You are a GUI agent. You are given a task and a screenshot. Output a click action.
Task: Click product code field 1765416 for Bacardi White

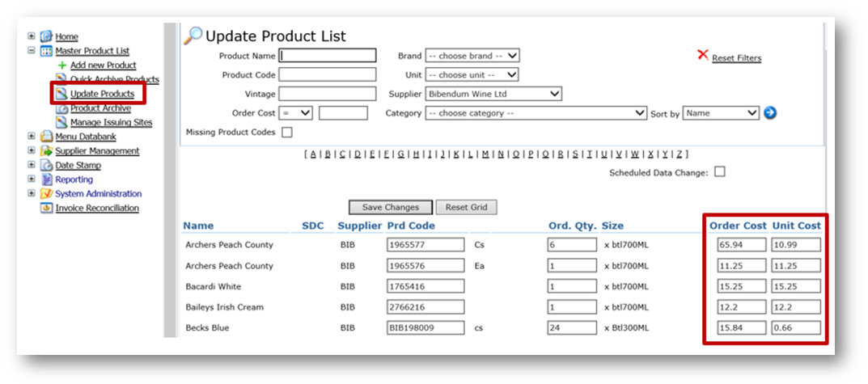click(x=426, y=287)
